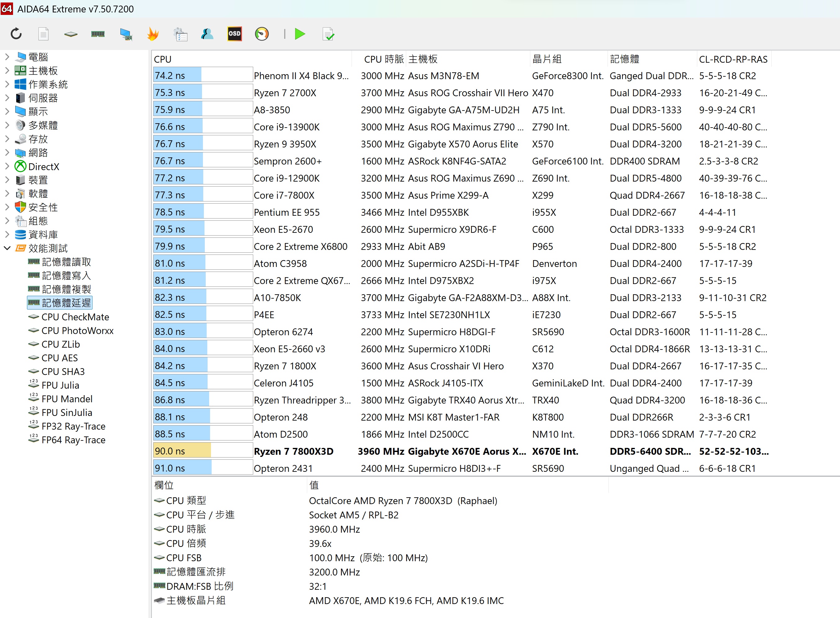The height and width of the screenshot is (618, 840).
Task: Expand the 作業系統 tree node
Action: (x=7, y=84)
